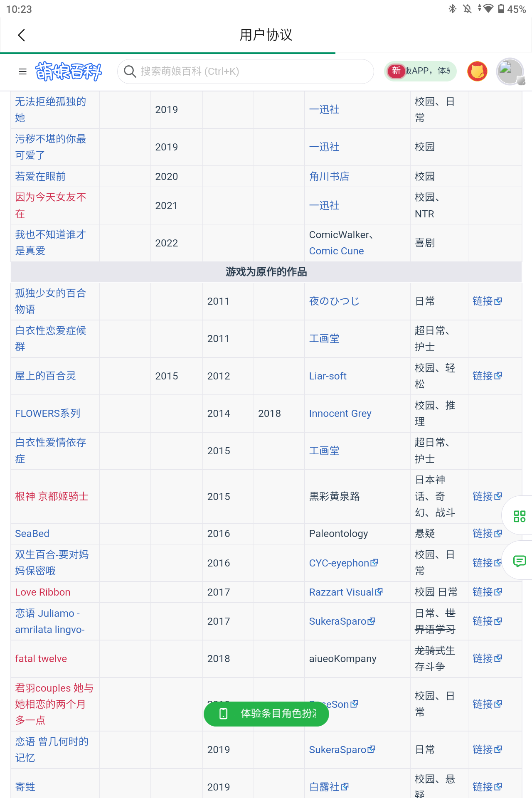Open external 链接 for 寄甡 row
This screenshot has width=532, height=798.
click(487, 787)
